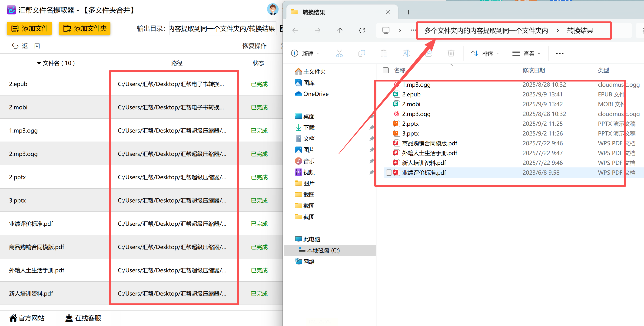
Task: Go up one folder level arrow
Action: pyautogui.click(x=339, y=31)
